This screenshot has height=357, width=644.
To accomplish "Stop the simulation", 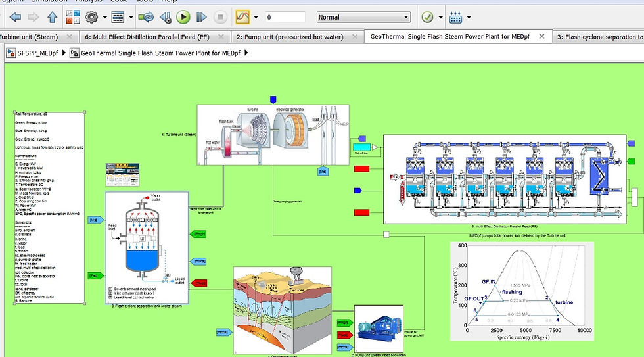I will 220,17.
